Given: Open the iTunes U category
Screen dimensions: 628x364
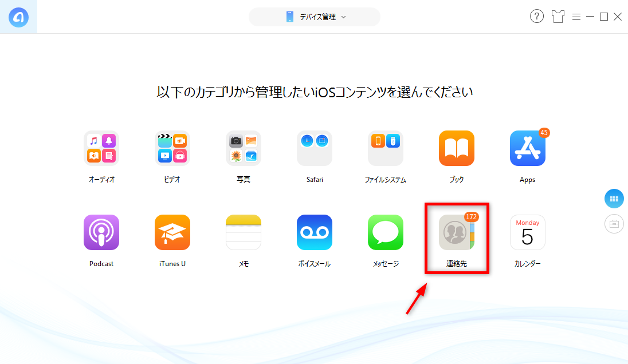Looking at the screenshot, I should 172,232.
